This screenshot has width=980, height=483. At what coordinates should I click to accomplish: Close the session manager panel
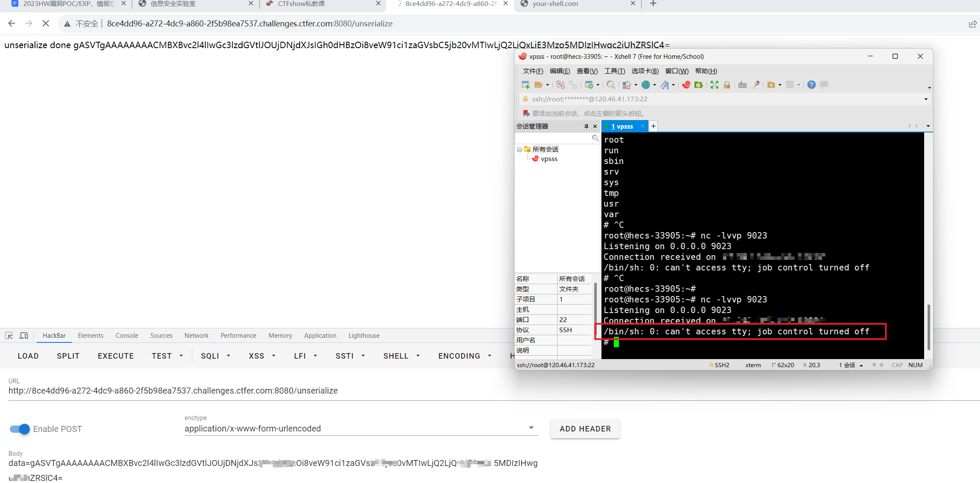(595, 126)
